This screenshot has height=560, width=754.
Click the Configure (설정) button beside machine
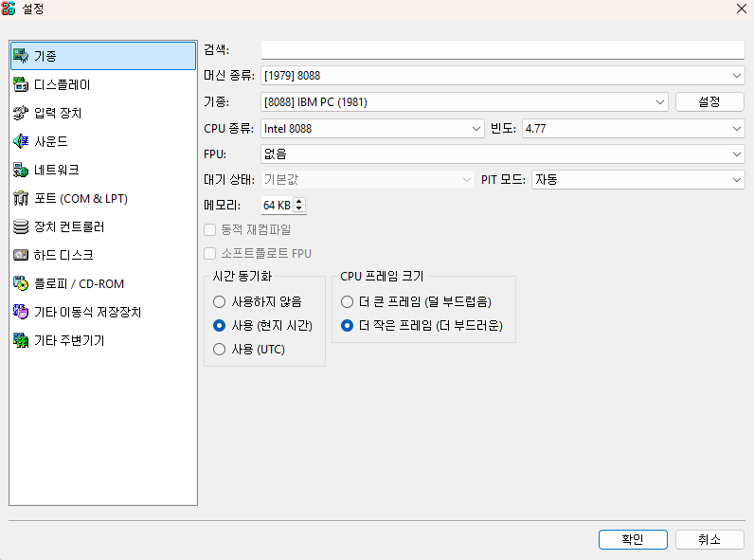709,101
